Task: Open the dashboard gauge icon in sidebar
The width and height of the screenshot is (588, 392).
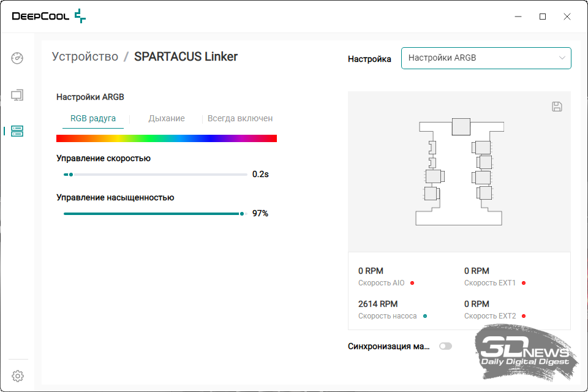Action: pyautogui.click(x=17, y=58)
